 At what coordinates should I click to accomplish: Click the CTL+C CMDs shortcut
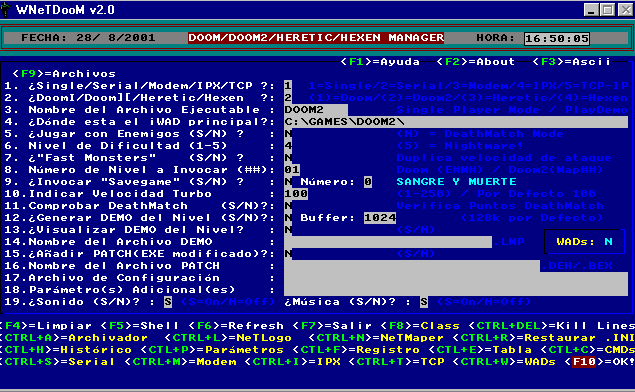click(x=588, y=350)
